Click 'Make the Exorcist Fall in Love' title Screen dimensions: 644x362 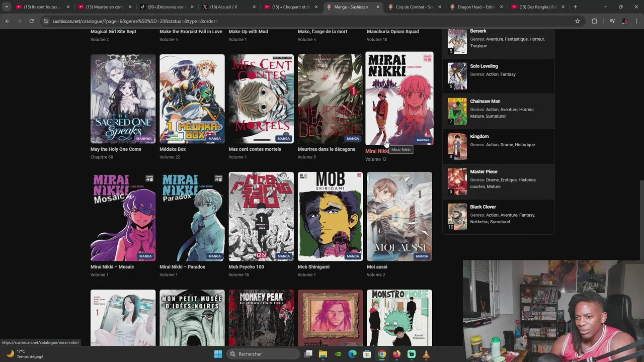pyautogui.click(x=191, y=32)
